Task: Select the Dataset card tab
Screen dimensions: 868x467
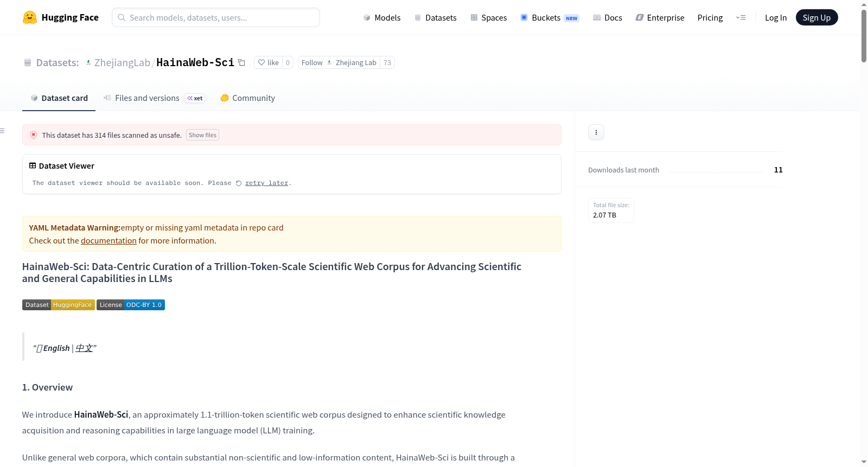Action: click(59, 98)
